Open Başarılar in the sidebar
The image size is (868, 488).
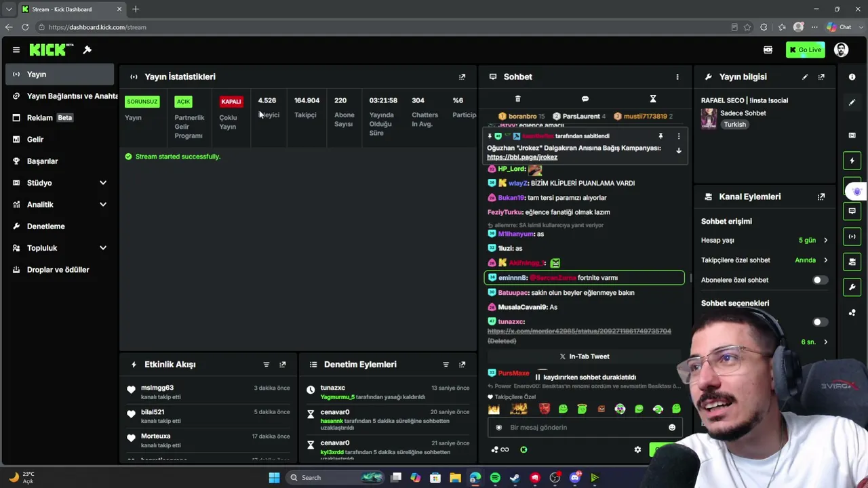60,161
